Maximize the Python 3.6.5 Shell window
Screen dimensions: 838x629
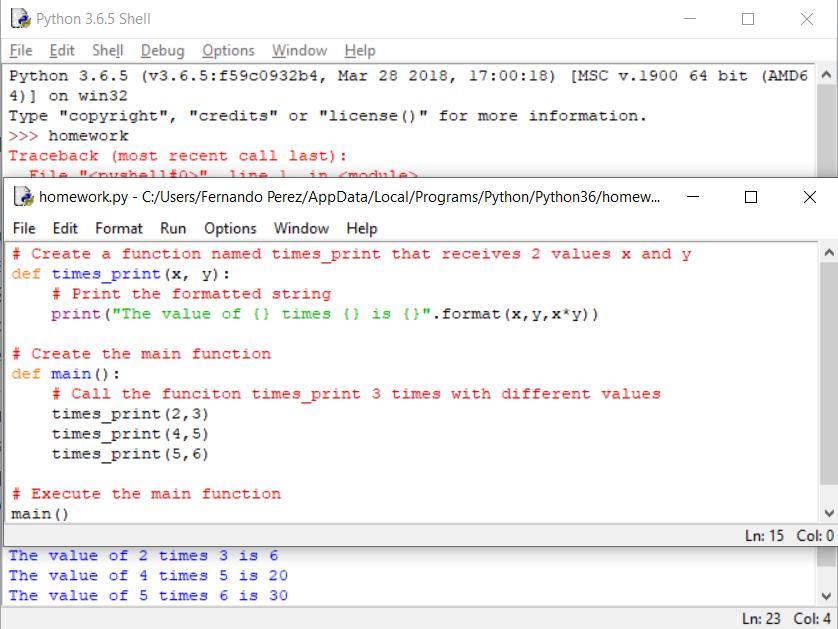[x=748, y=19]
